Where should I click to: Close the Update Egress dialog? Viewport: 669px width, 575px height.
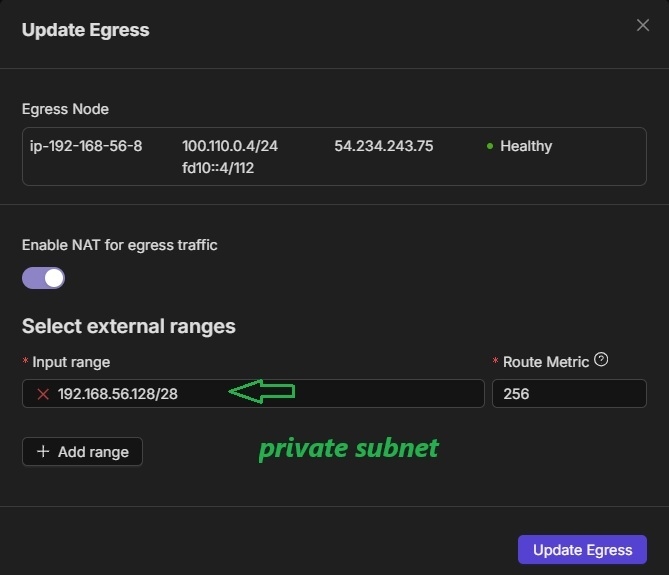[x=643, y=26]
